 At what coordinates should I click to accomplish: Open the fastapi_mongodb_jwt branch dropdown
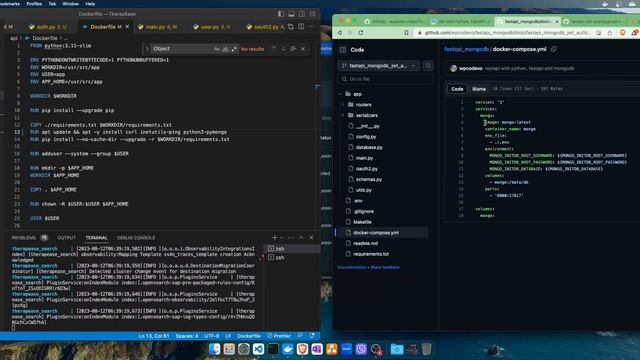tap(379, 66)
